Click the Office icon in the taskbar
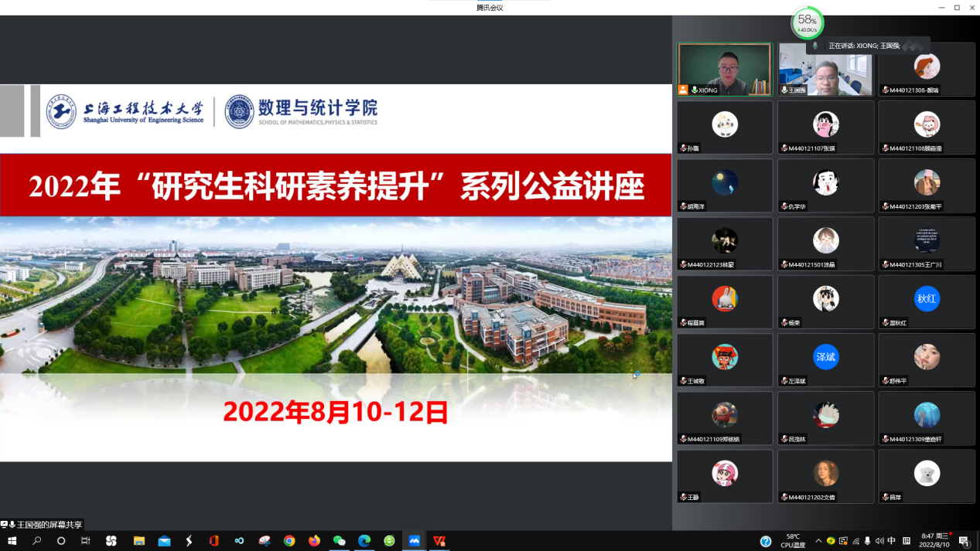This screenshot has width=980, height=551. click(x=214, y=541)
